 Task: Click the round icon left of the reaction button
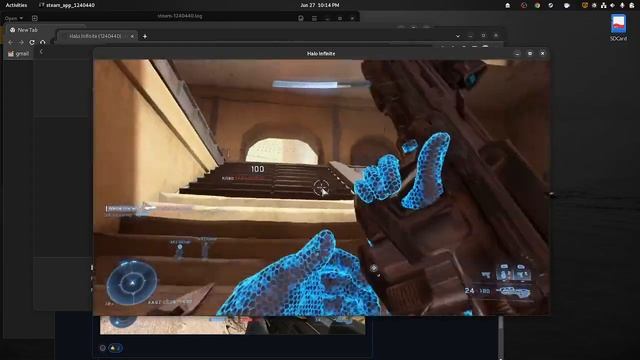(x=102, y=348)
